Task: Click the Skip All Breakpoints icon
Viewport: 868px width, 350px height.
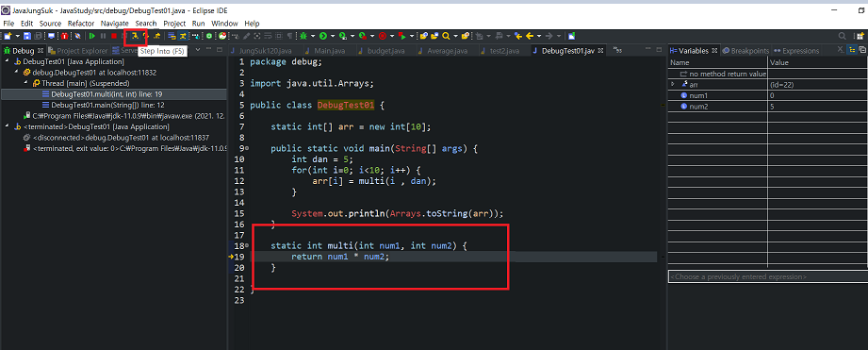Action: click(77, 36)
